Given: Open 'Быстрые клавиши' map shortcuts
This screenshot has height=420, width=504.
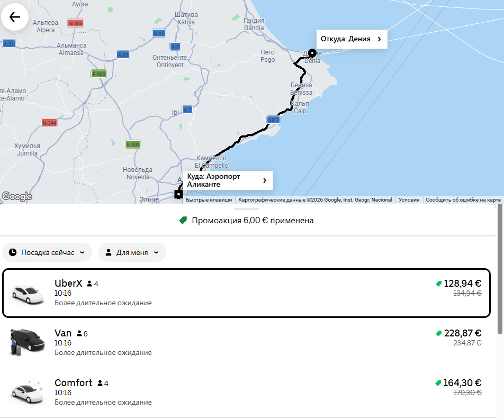Looking at the screenshot, I should pyautogui.click(x=209, y=200).
